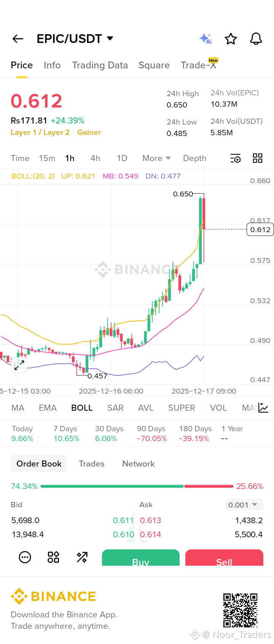Image resolution: width=274 pixels, height=644 pixels.
Task: Select the 15m chart interval
Action: click(x=47, y=158)
